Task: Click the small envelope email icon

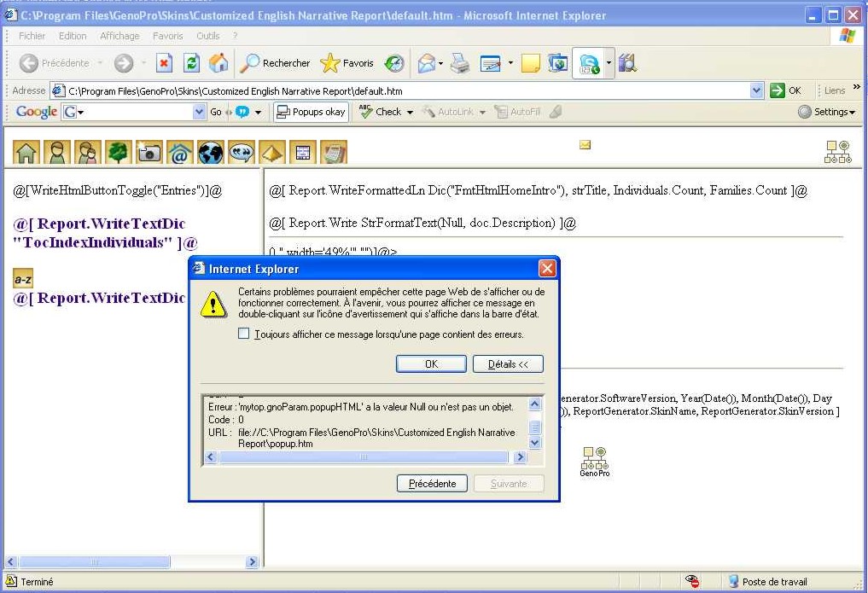Action: [585, 145]
